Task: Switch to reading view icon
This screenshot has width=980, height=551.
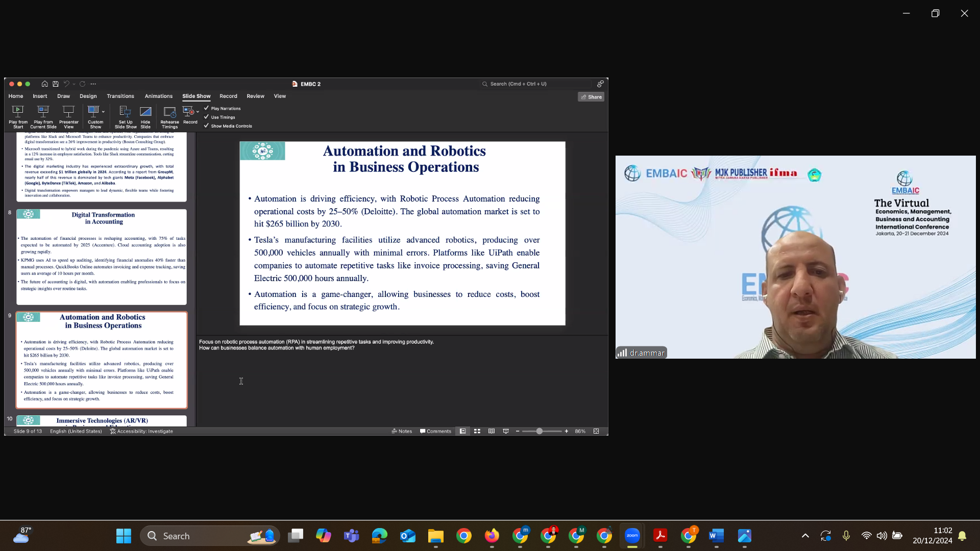Action: (492, 431)
